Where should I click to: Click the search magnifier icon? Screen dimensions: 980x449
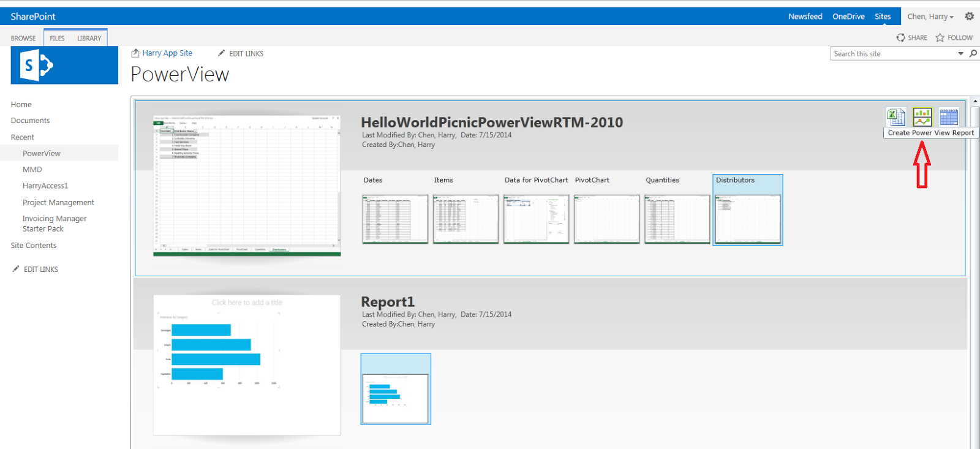pos(973,53)
